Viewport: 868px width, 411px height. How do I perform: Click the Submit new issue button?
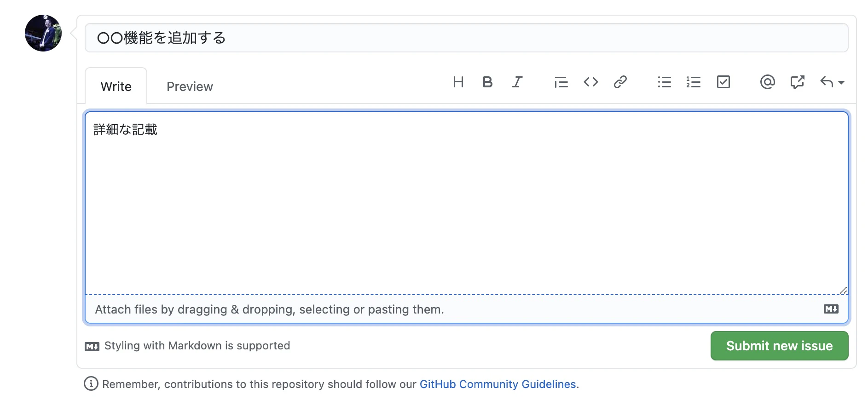pos(779,346)
